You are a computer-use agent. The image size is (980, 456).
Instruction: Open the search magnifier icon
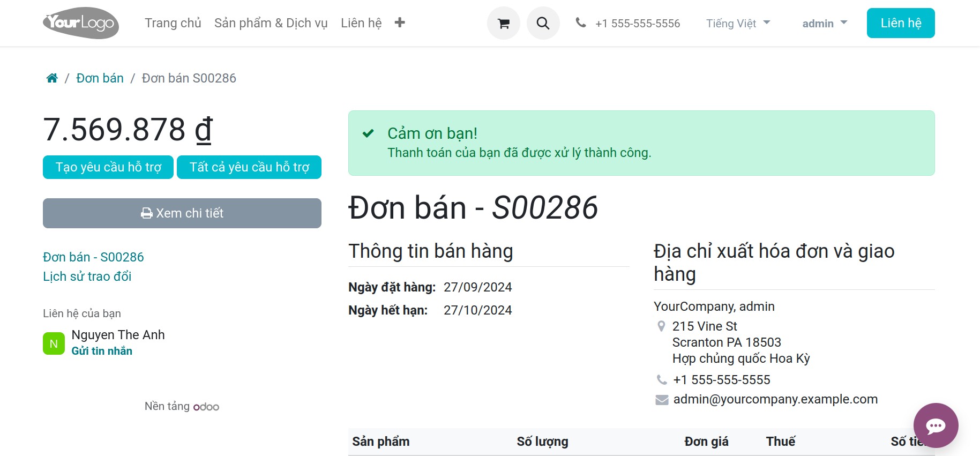coord(543,23)
